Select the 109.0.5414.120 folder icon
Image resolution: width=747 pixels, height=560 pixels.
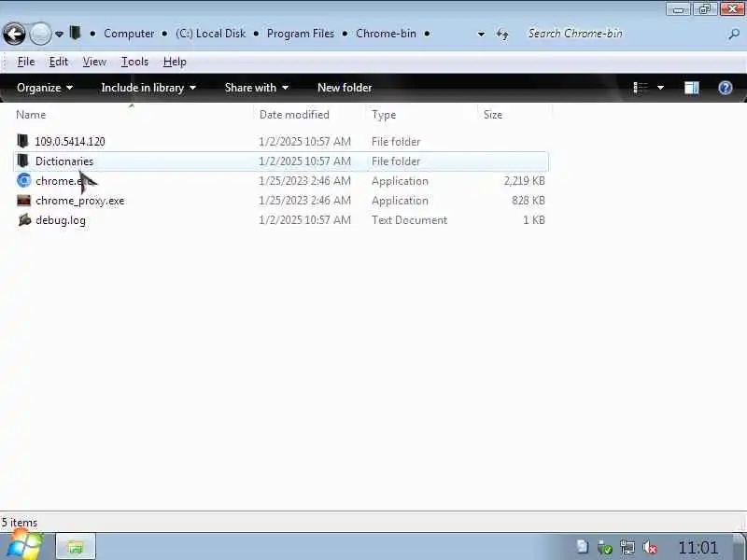(x=22, y=142)
